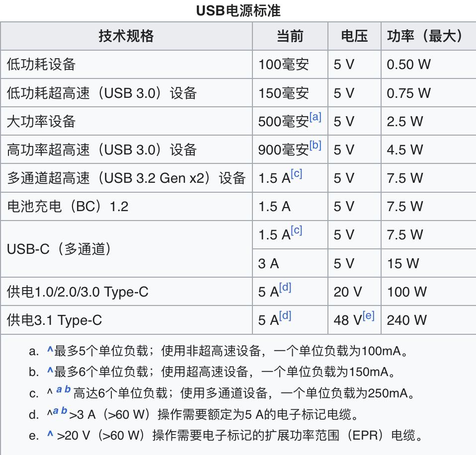
Task: Select the 功率（最大）column header
Action: (425, 36)
